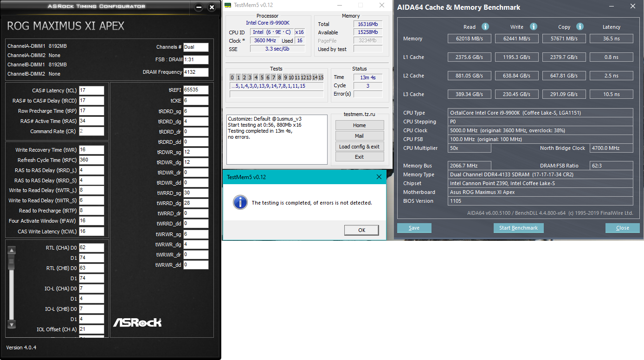The image size is (644, 360).
Task: Click the DRAM:FSB Ratio value "62:3"
Action: point(611,166)
